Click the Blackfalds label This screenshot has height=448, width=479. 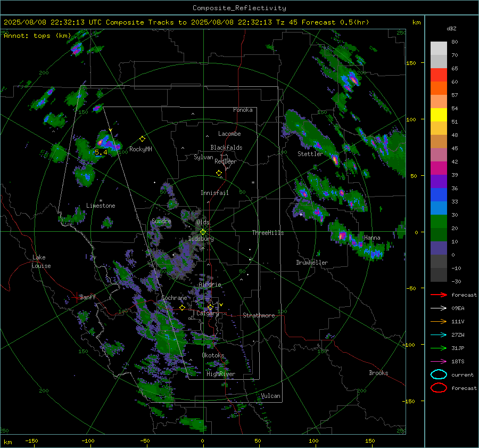[226, 148]
